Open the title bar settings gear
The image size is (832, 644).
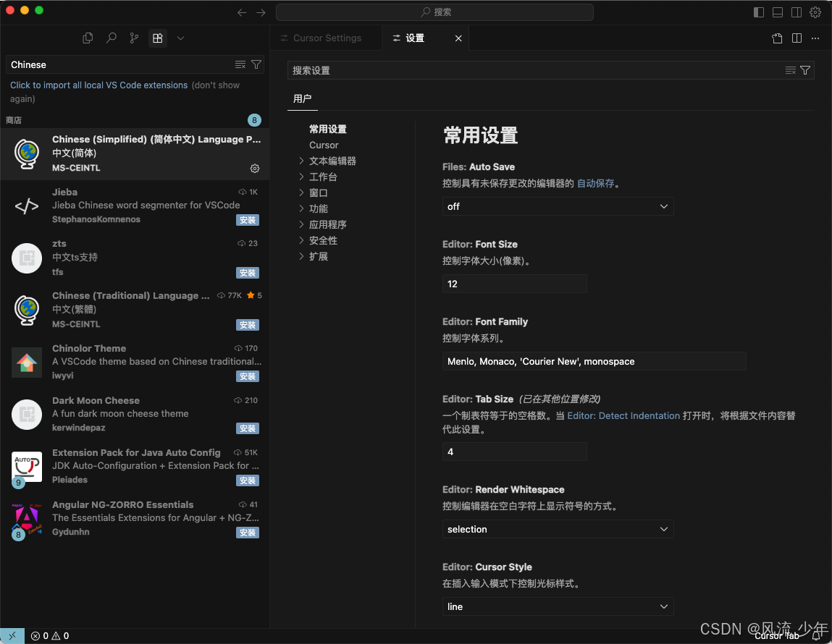[x=815, y=12]
